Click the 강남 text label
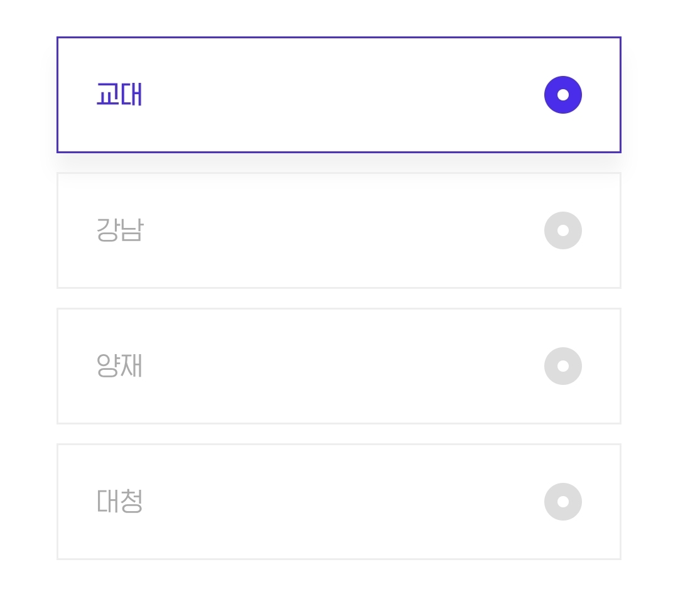Image resolution: width=678 pixels, height=616 pixels. click(x=120, y=230)
